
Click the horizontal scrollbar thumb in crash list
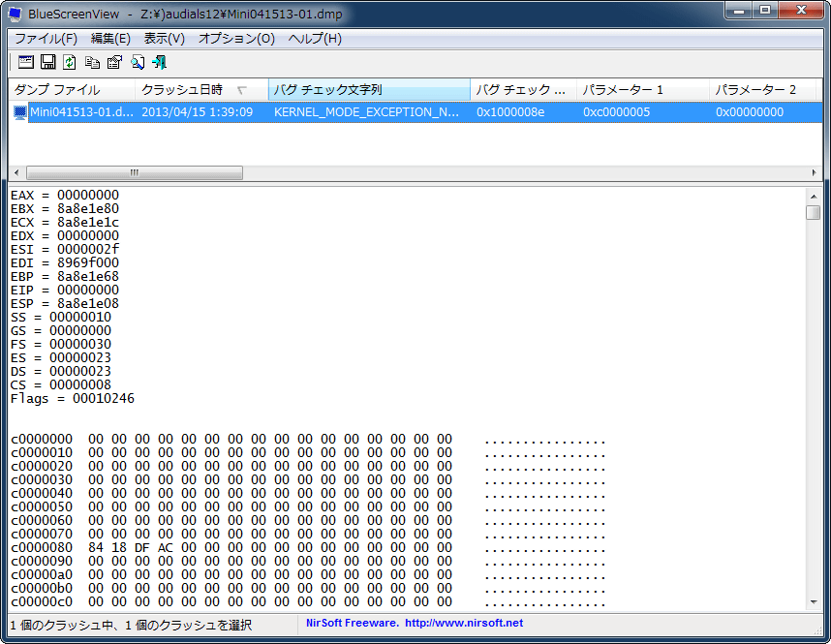135,172
